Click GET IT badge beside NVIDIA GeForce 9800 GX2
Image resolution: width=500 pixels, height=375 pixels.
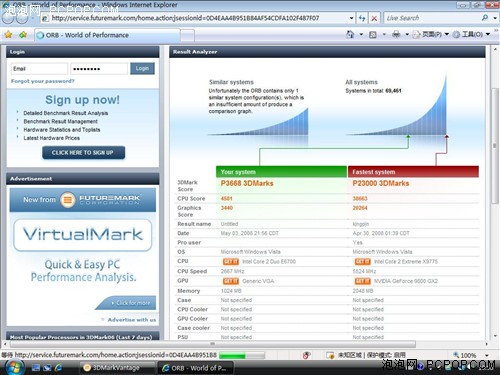363,281
